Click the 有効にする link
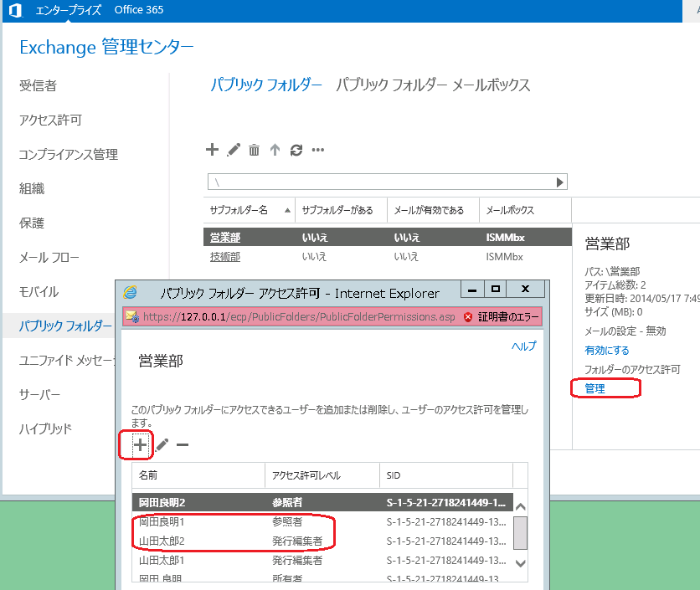The height and width of the screenshot is (590, 700). [607, 350]
